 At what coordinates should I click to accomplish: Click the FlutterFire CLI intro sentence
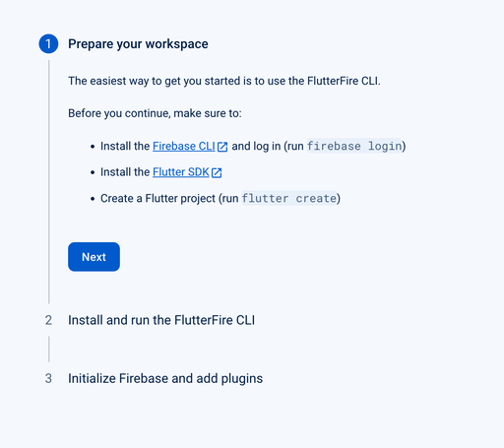coord(224,81)
